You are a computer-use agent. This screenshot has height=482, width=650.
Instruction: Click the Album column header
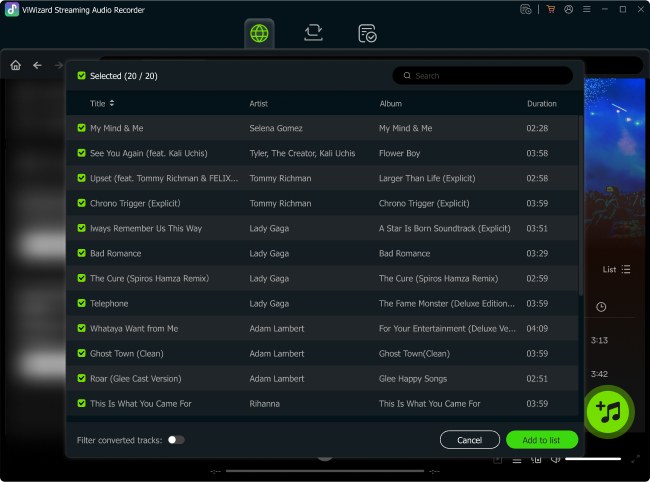point(390,104)
